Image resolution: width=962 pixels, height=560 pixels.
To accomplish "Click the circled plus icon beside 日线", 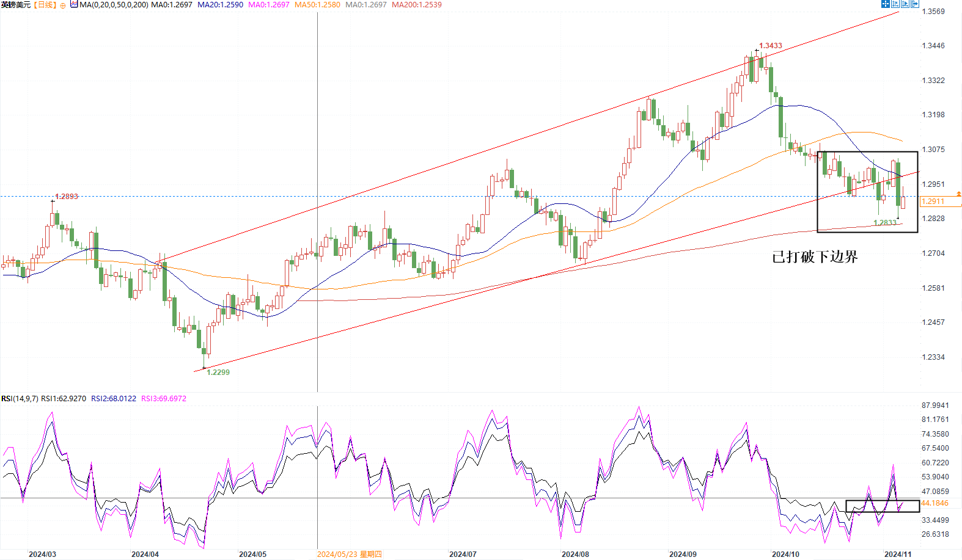I will (x=63, y=5).
